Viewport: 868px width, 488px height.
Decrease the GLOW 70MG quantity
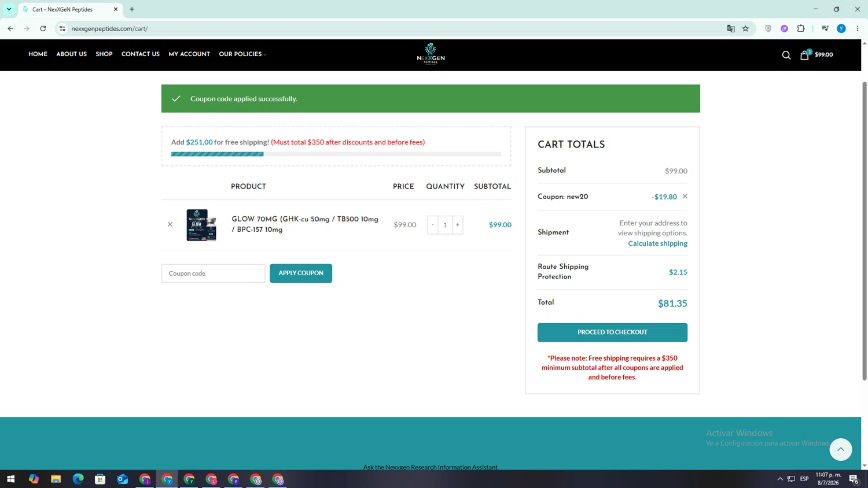(x=433, y=225)
